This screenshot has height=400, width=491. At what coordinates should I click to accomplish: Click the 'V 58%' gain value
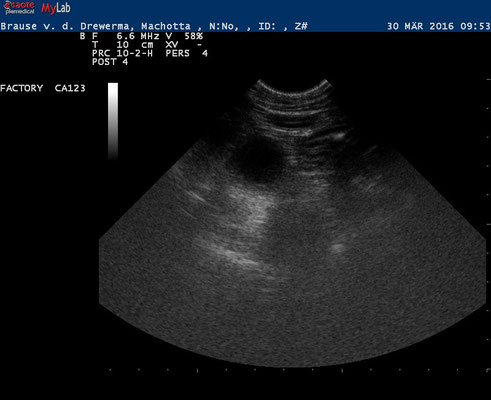point(184,36)
